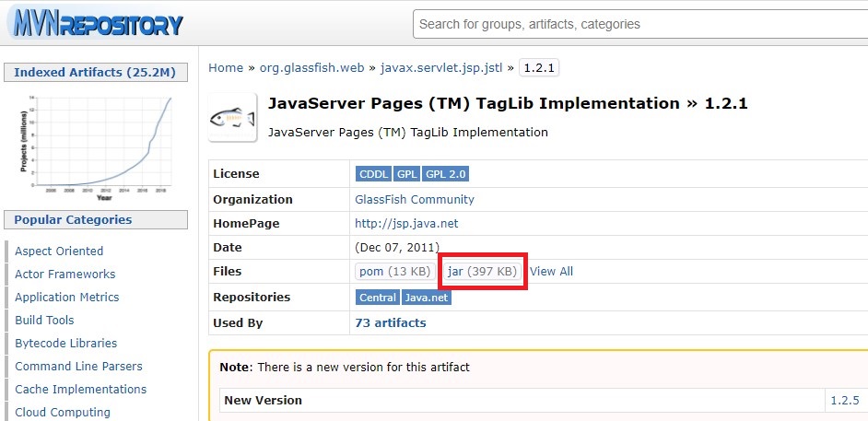Click the Files row label
868x421 pixels.
tap(227, 272)
